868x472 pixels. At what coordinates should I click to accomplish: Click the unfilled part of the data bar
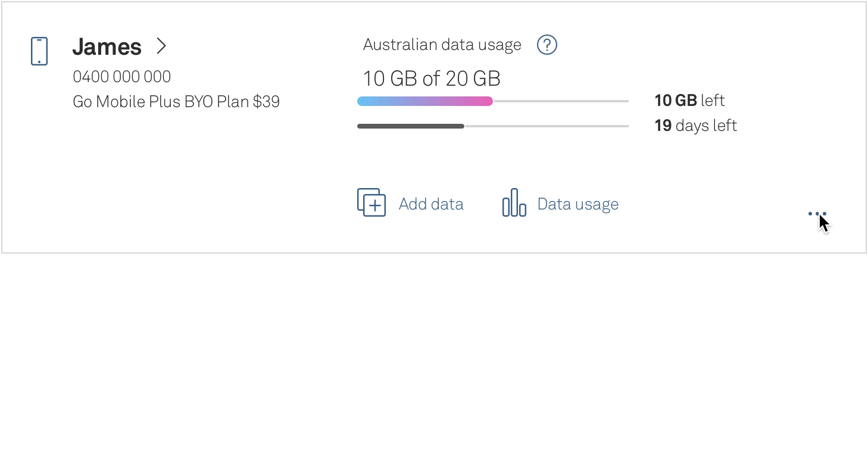[x=561, y=101]
